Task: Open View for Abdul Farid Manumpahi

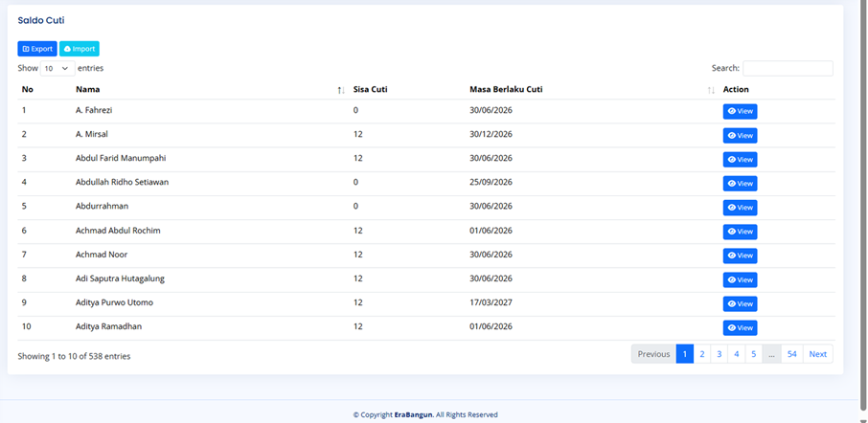Action: (x=740, y=159)
